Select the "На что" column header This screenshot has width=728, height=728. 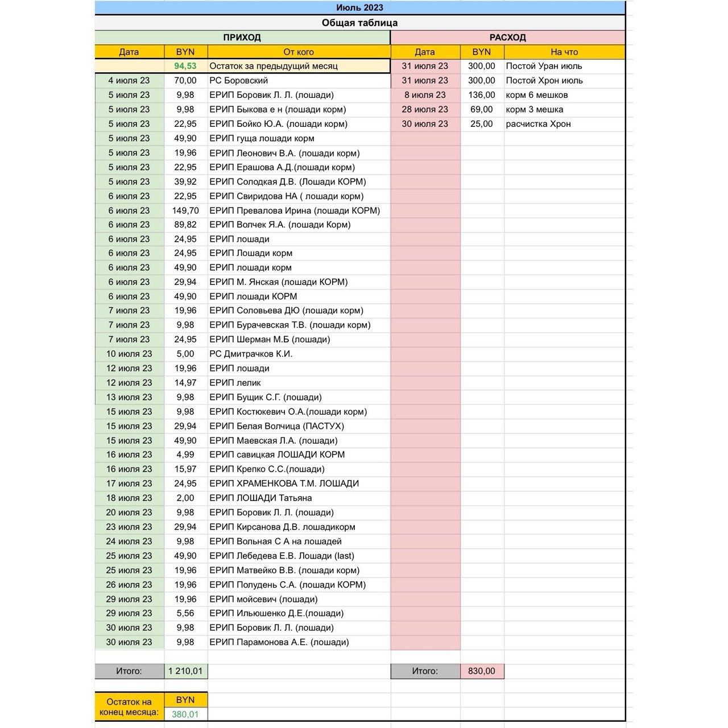point(564,52)
